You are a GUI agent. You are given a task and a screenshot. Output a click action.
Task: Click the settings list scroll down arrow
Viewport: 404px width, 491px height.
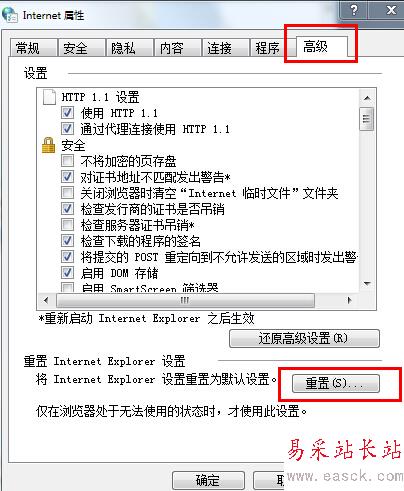pos(367,284)
